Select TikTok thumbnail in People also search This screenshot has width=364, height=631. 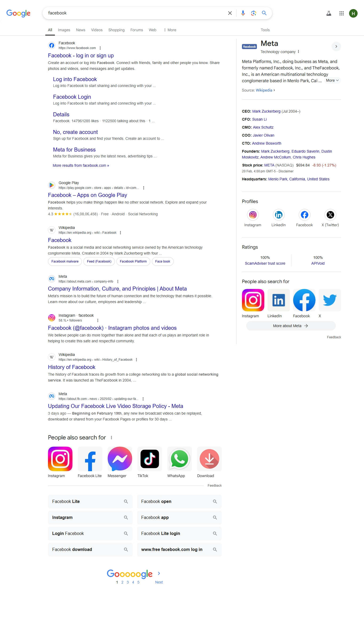(x=149, y=459)
